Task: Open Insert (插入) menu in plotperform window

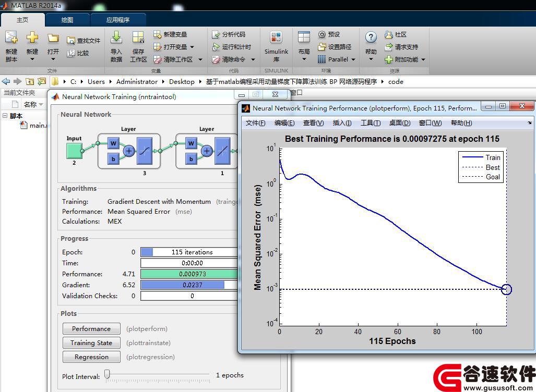Action: coord(342,123)
